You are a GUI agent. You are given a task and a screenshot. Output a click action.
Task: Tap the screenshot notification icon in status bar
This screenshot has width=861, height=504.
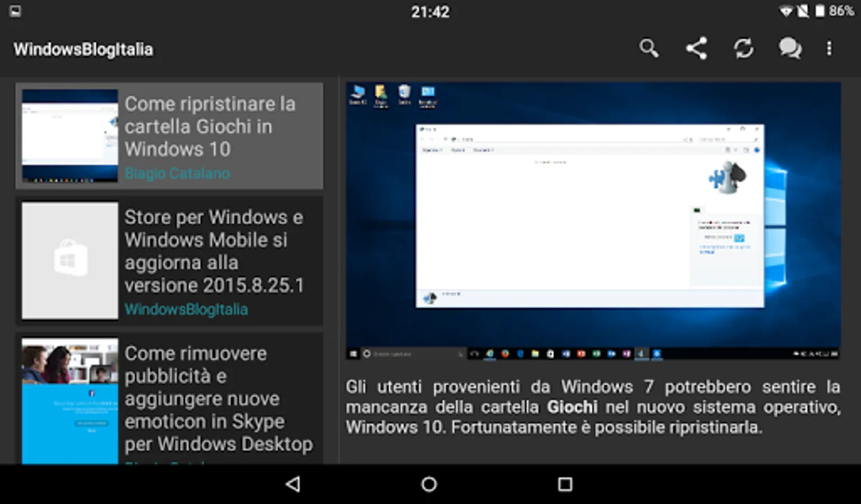[x=15, y=11]
